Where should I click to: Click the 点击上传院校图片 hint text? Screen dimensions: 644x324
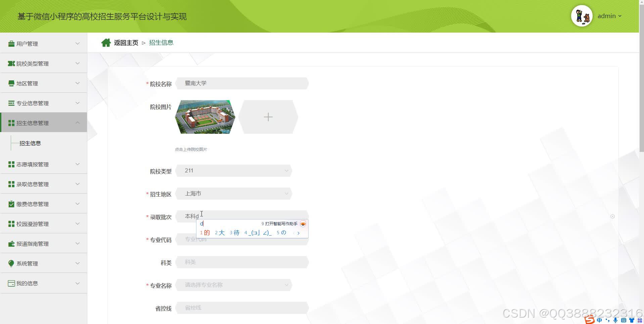point(191,150)
